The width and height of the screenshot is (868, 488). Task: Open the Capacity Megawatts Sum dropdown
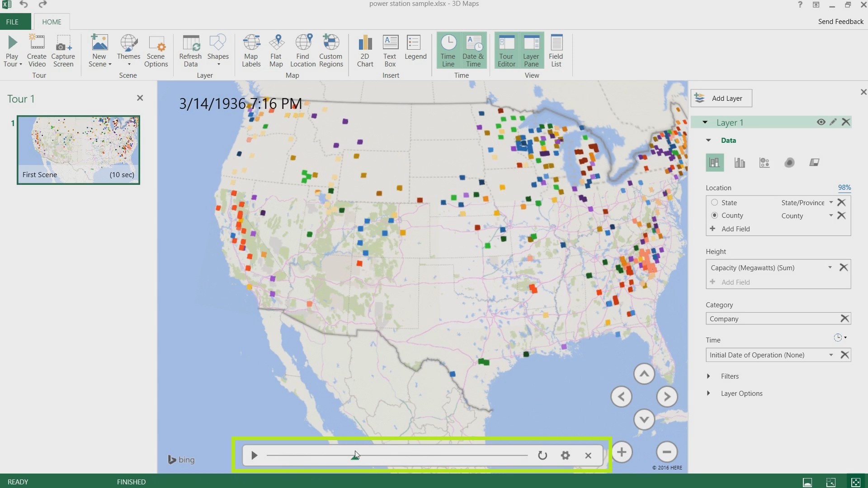point(830,267)
